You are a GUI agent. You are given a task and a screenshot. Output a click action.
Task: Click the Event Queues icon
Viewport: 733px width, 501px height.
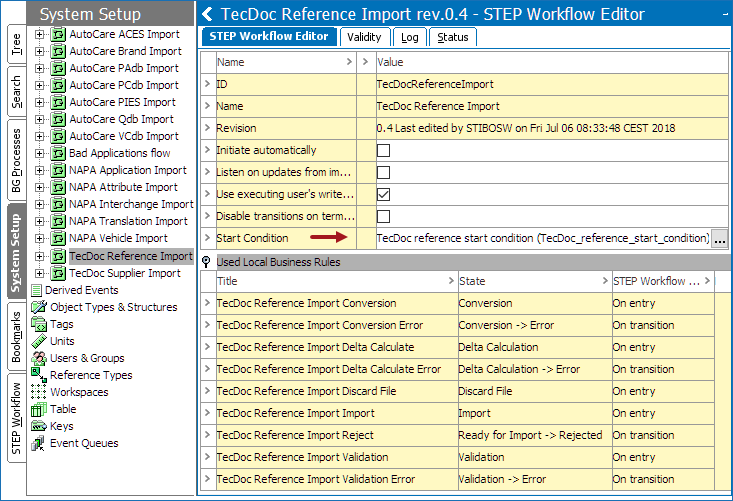[x=38, y=443]
